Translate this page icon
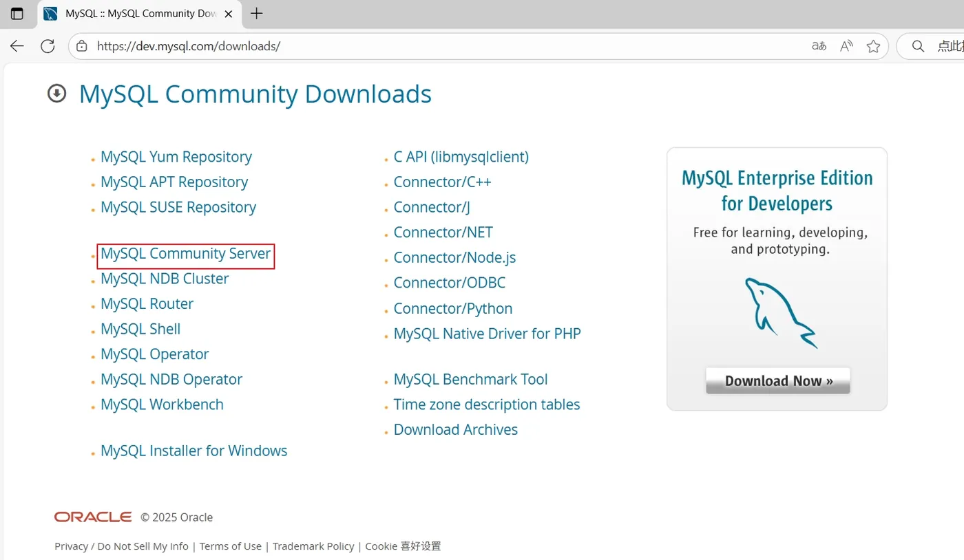This screenshot has height=560, width=964. coord(819,46)
